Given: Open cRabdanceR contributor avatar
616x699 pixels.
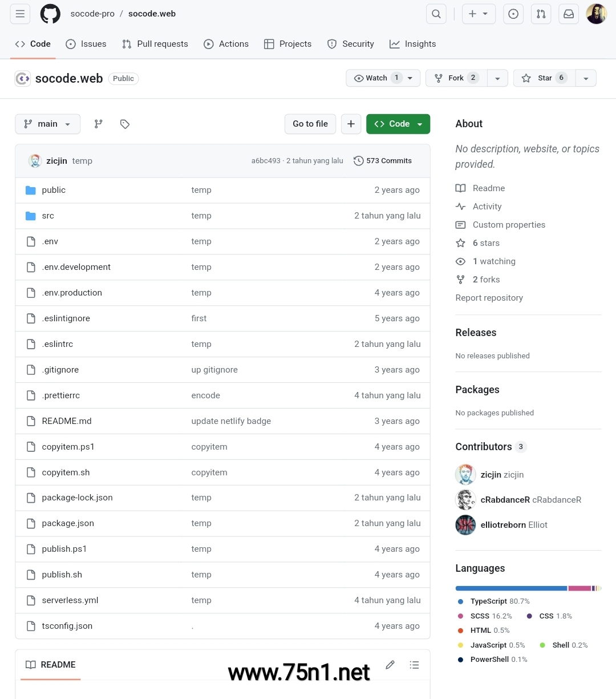Looking at the screenshot, I should pyautogui.click(x=465, y=500).
